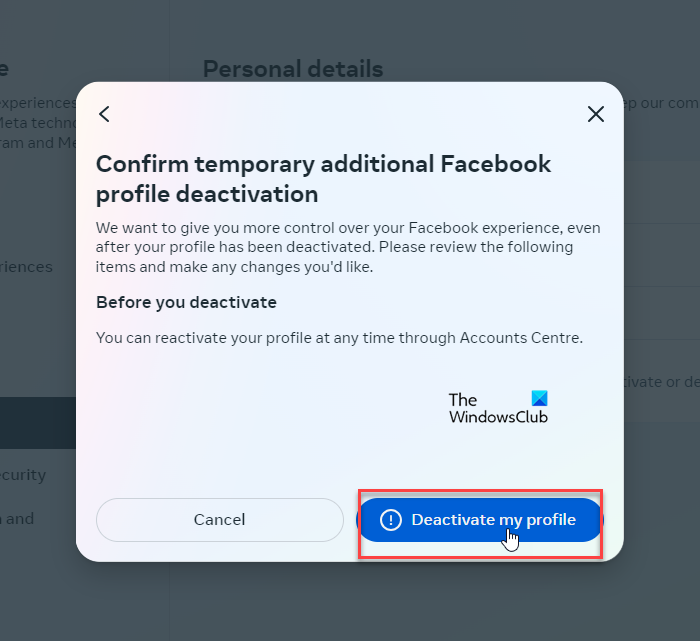Click the blue Windows Club logo square
The image size is (700, 641).
tap(539, 399)
